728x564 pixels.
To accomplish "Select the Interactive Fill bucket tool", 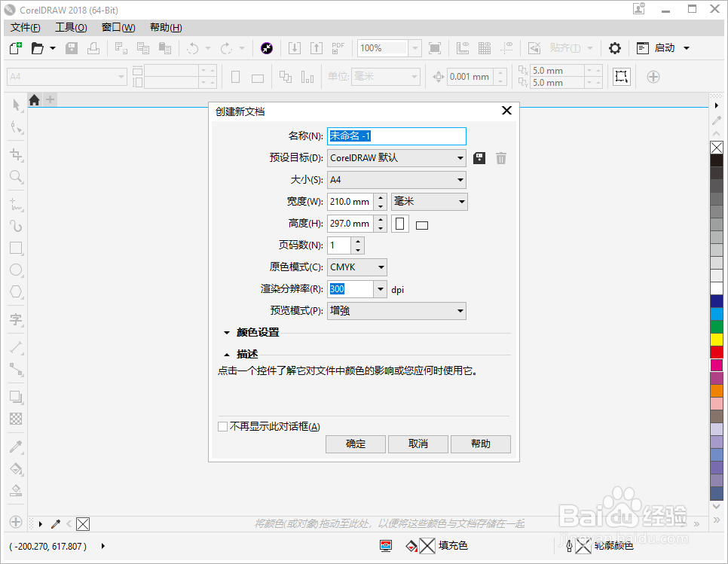I will 17,468.
